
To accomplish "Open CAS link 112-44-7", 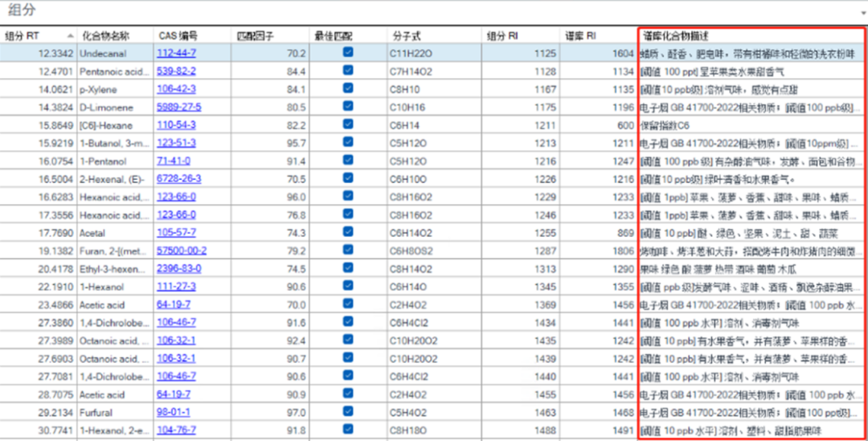I will [x=177, y=54].
